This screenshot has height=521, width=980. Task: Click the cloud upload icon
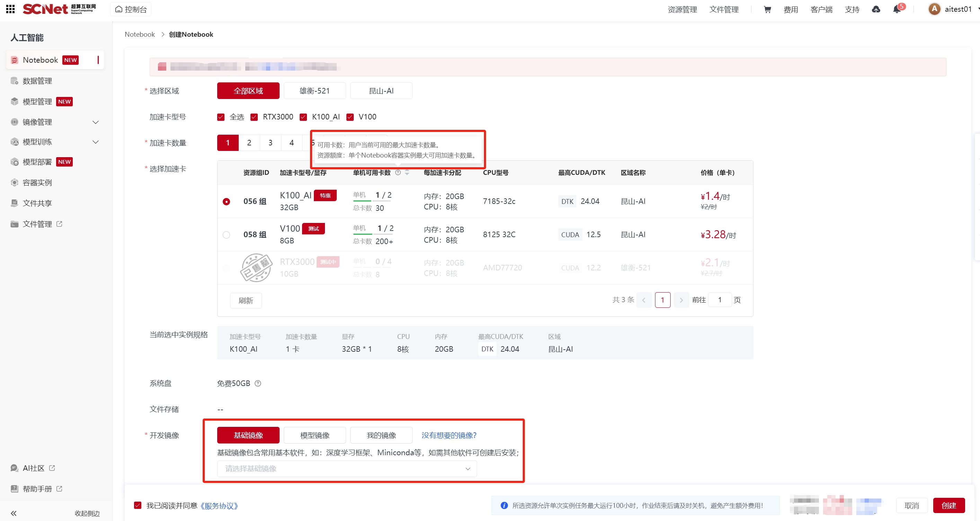tap(876, 9)
